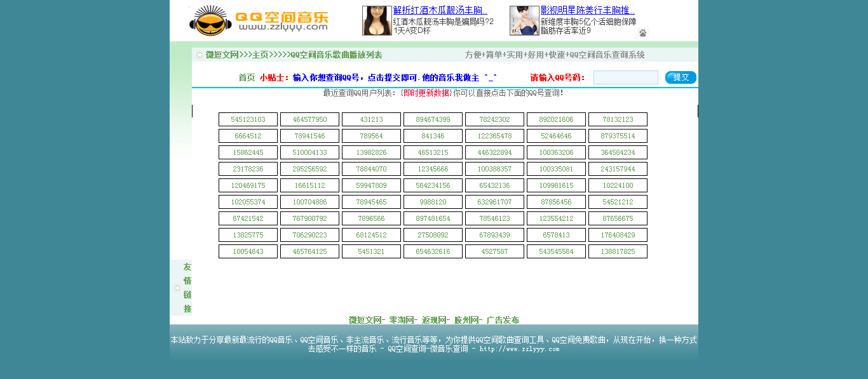The height and width of the screenshot is (379, 868).
Task: Pick QQ number 78132123 from the grid
Action: pyautogui.click(x=618, y=119)
